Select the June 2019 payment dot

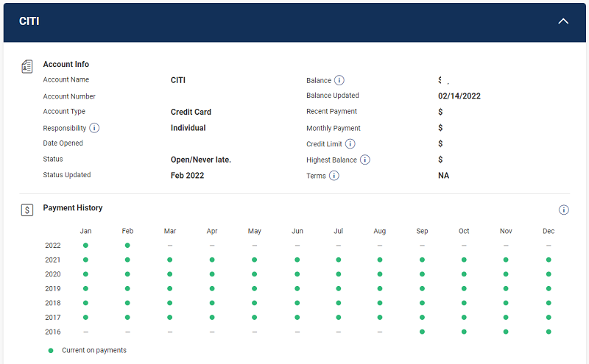(x=297, y=288)
